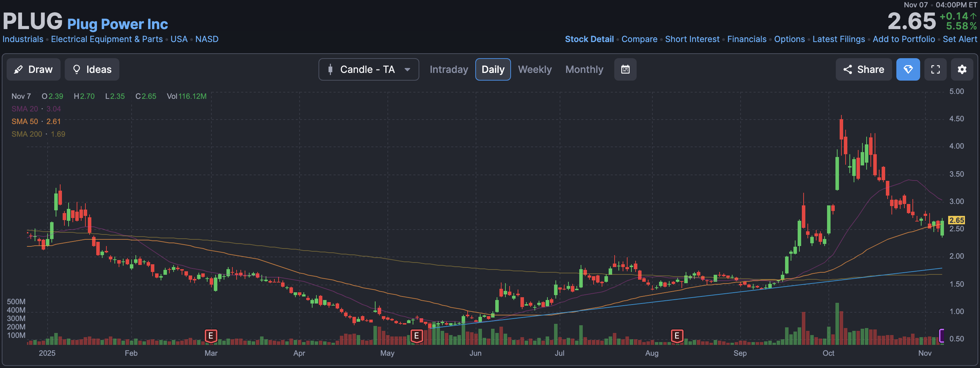Screen dimensions: 980x368
Task: Click the +0.14 price change value
Action: tap(954, 16)
